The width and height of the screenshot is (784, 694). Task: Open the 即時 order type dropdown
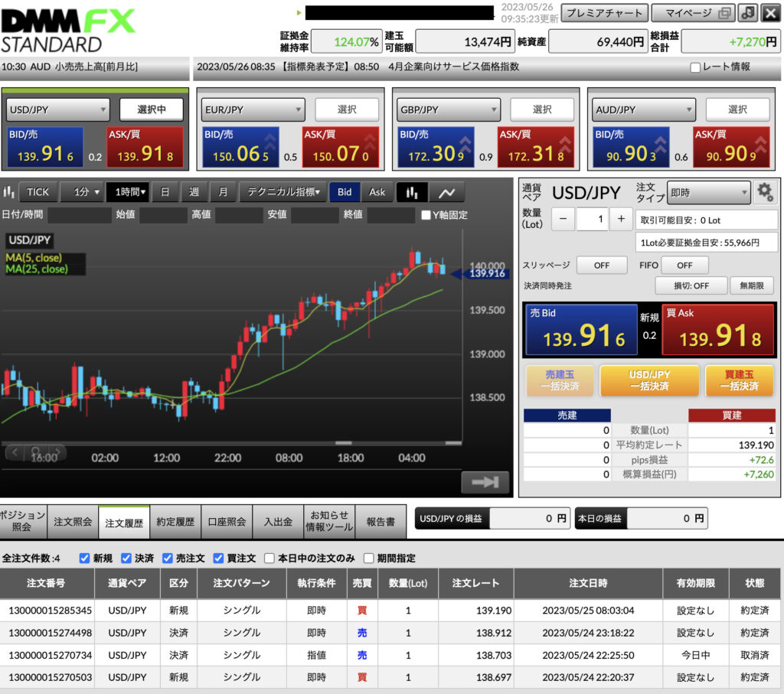708,192
